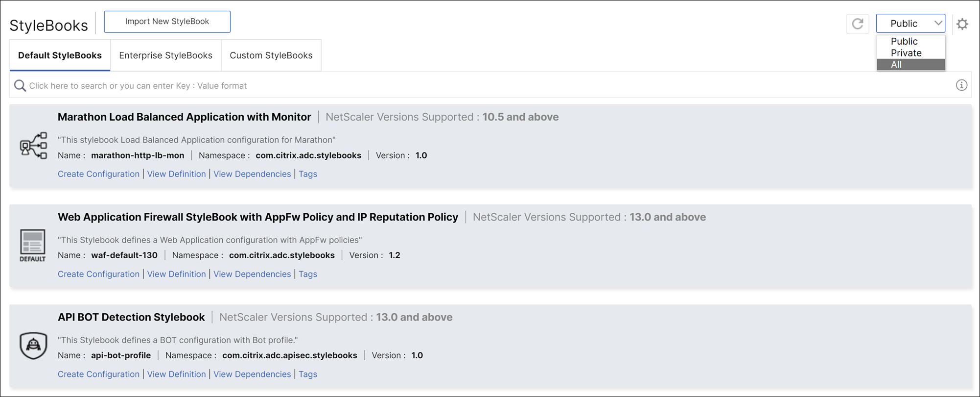Image resolution: width=980 pixels, height=397 pixels.
Task: Focus the StyleBooks search field
Action: (x=441, y=86)
